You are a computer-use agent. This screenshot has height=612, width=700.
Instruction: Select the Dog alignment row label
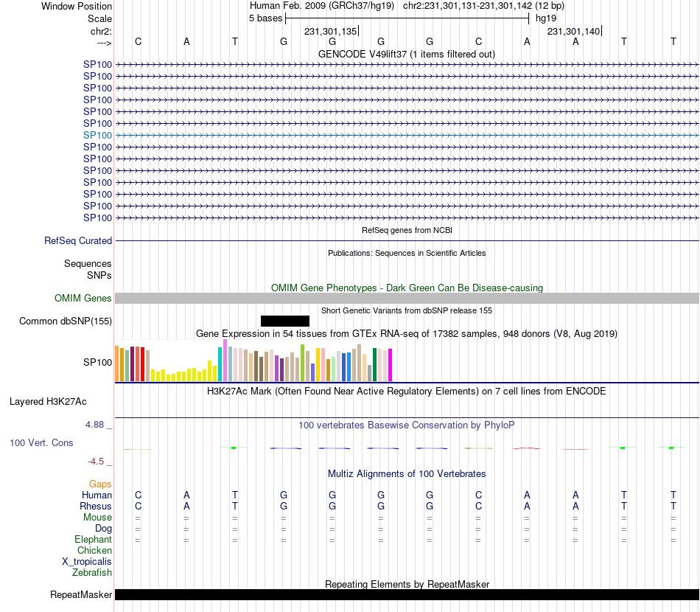103,529
